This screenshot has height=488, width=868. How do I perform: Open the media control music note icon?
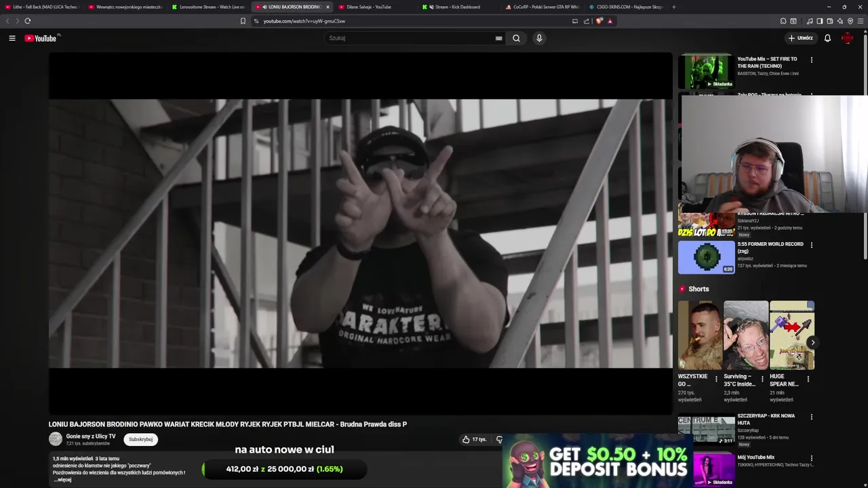point(810,21)
